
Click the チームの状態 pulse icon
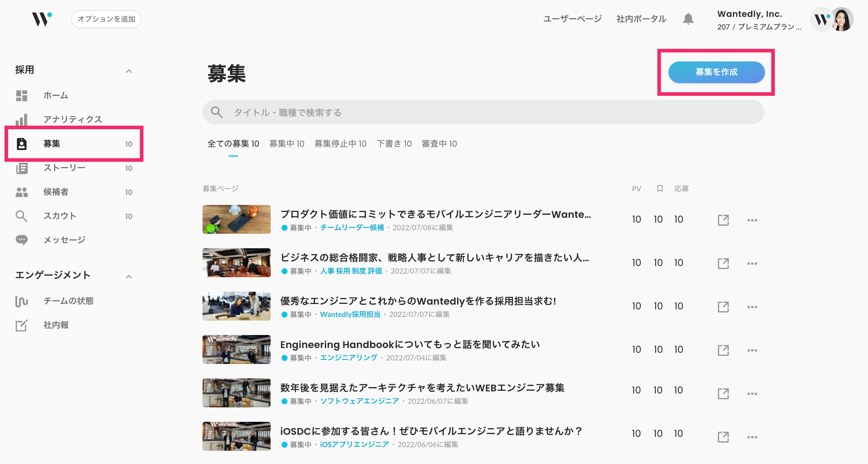point(22,301)
